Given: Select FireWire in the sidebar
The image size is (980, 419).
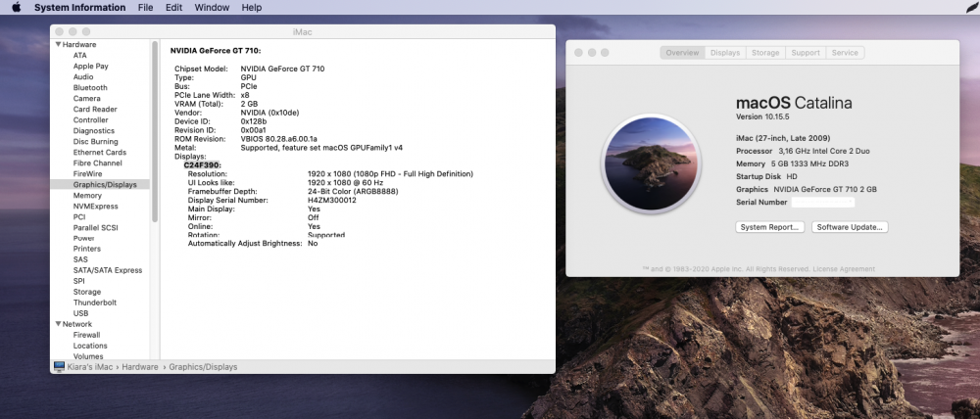Looking at the screenshot, I should (87, 173).
